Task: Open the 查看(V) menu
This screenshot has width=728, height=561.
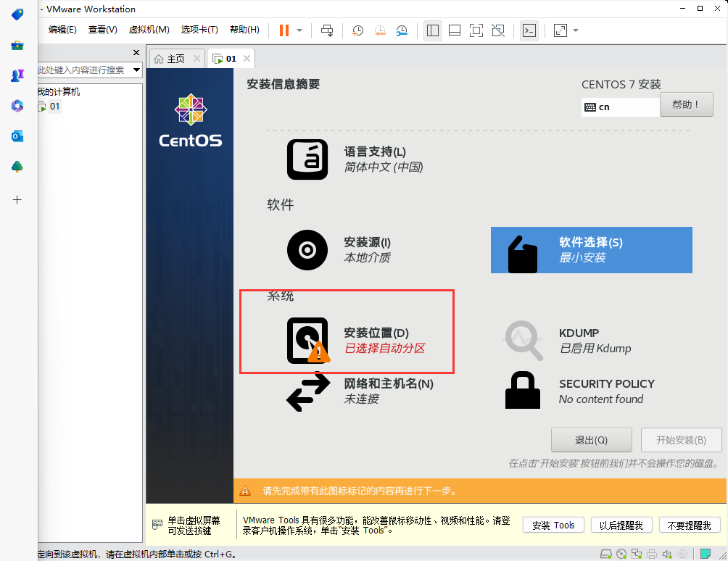Action: tap(103, 30)
